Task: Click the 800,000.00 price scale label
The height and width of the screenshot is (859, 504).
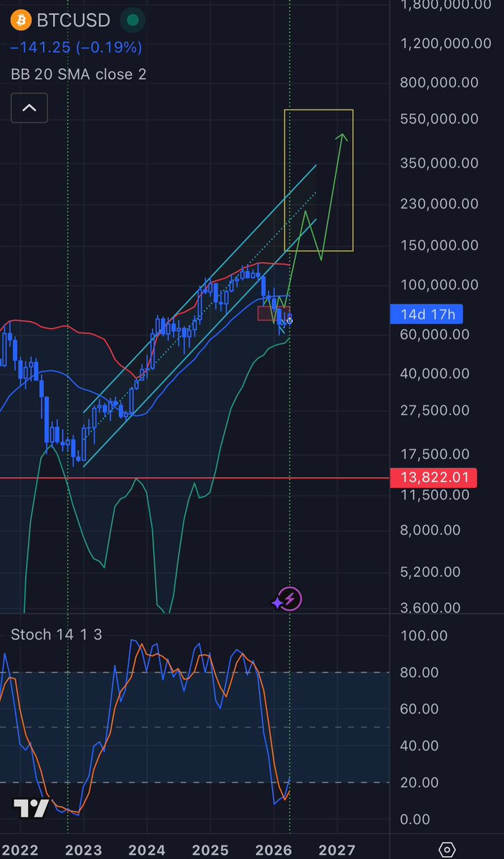Action: [440, 82]
